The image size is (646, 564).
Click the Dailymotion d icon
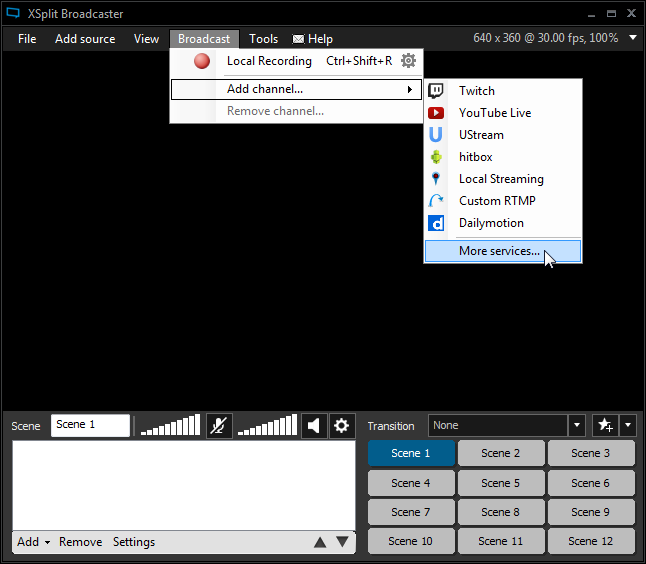coord(435,223)
